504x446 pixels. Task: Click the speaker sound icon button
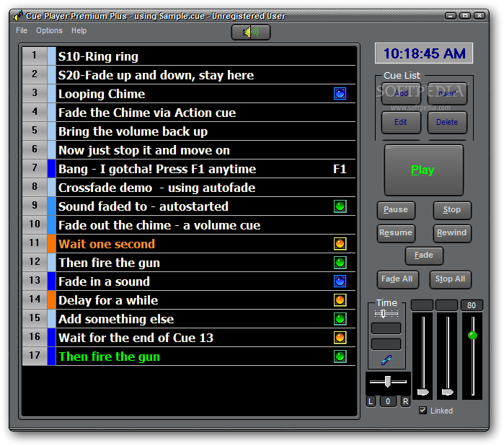[251, 32]
